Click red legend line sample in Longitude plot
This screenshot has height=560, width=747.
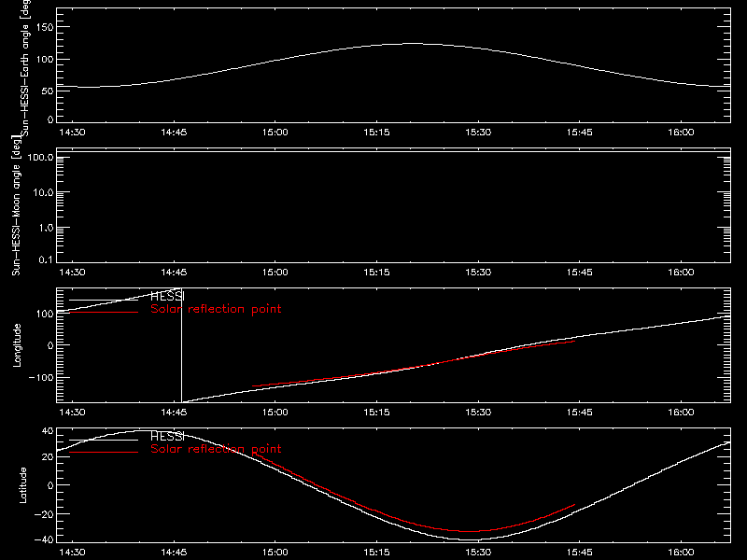pos(104,313)
